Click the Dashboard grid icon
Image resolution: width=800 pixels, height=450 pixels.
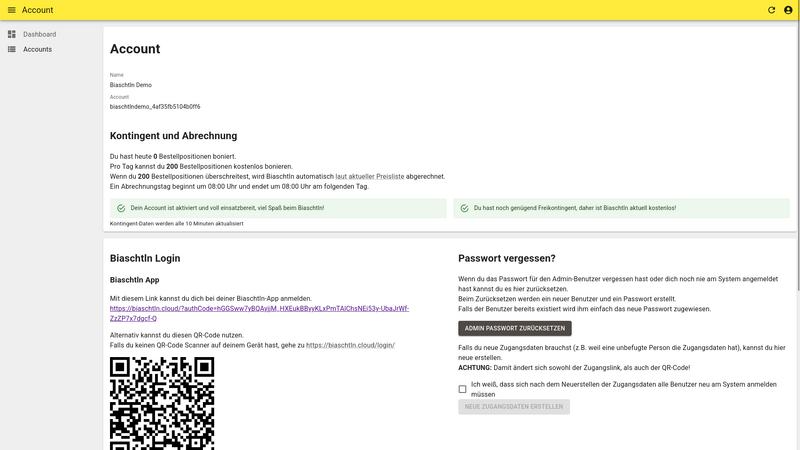click(12, 34)
